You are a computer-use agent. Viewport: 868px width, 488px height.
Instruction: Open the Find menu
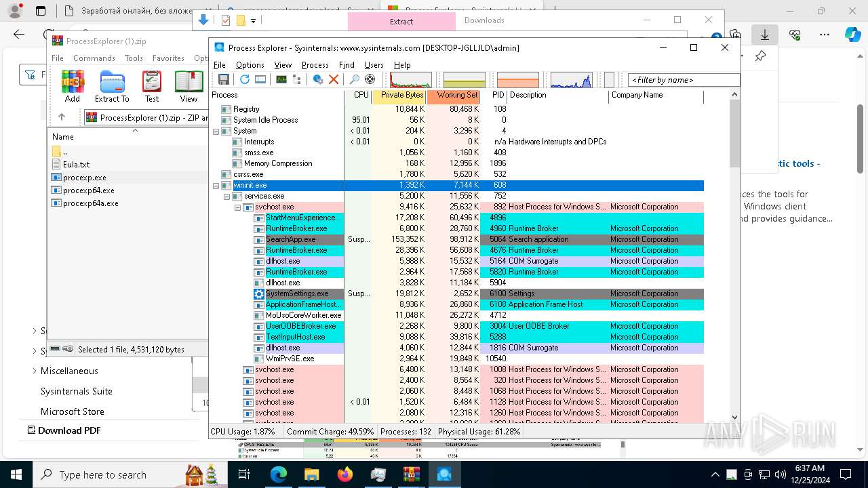coord(347,65)
